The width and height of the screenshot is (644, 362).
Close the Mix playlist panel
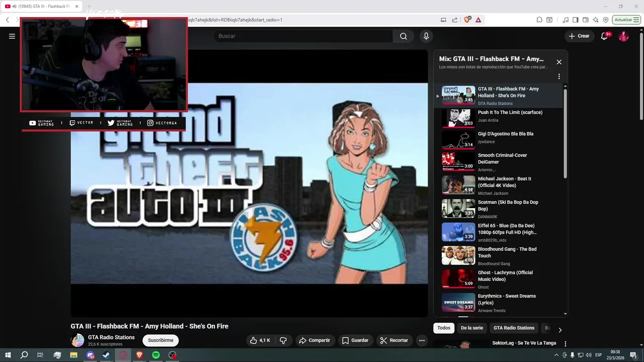tap(559, 62)
